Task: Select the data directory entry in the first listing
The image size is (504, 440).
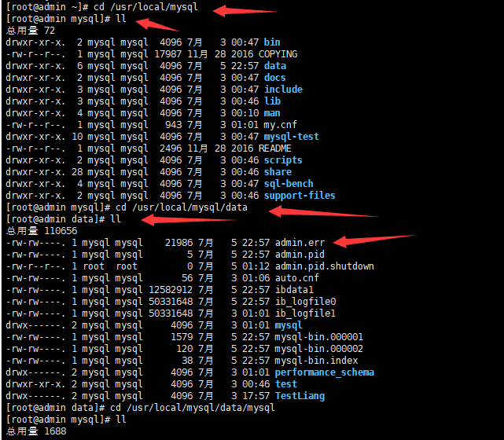Action: pos(275,66)
